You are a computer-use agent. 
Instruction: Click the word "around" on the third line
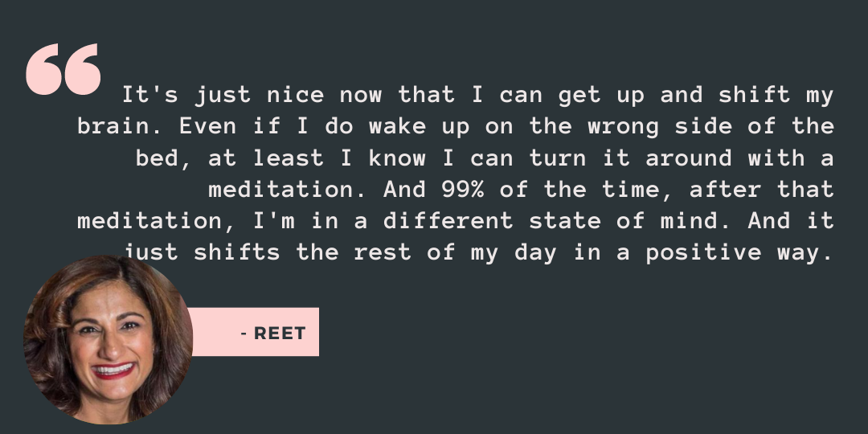tap(689, 158)
